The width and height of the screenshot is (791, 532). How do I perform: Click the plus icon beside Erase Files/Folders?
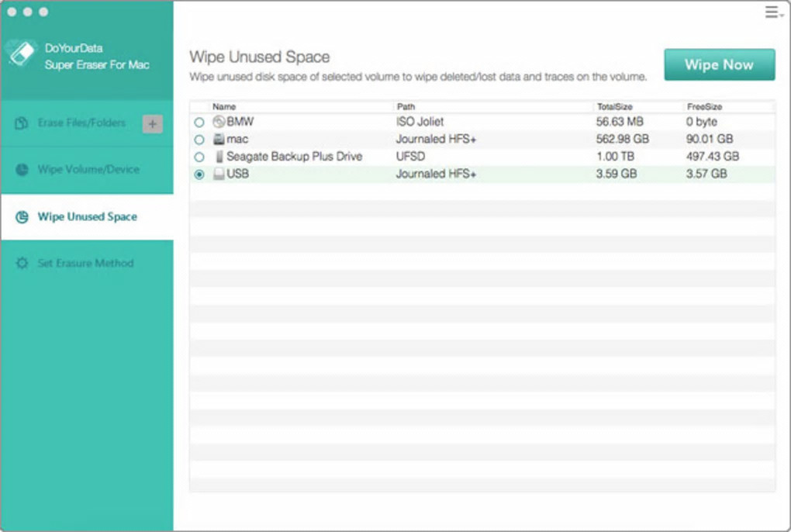point(153,123)
